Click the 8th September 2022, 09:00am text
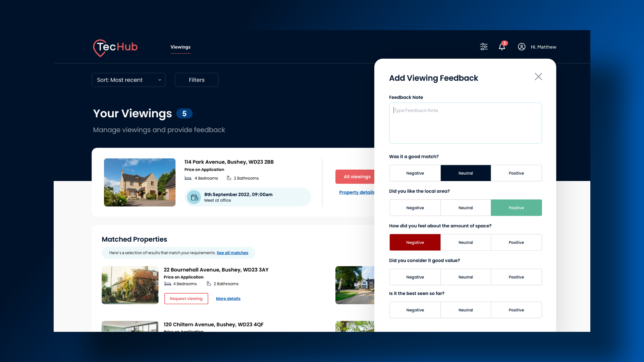Image resolution: width=644 pixels, height=362 pixels. (238, 194)
